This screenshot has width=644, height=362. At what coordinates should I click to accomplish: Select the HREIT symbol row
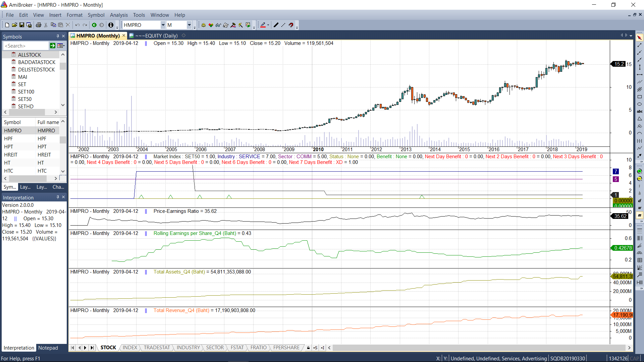pyautogui.click(x=11, y=155)
